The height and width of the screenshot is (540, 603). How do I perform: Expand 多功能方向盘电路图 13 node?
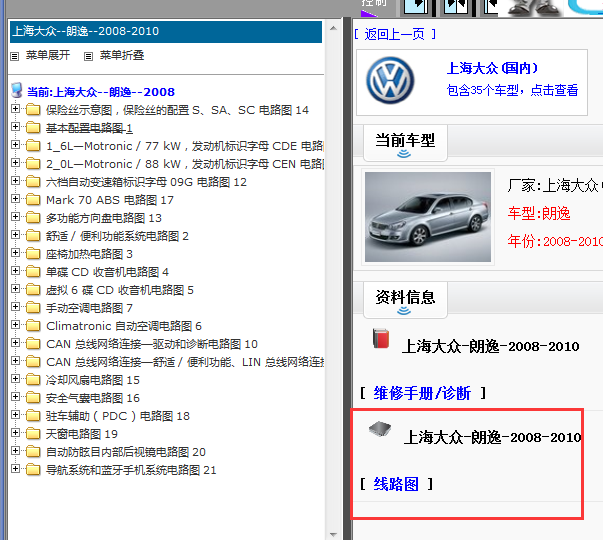click(15, 217)
